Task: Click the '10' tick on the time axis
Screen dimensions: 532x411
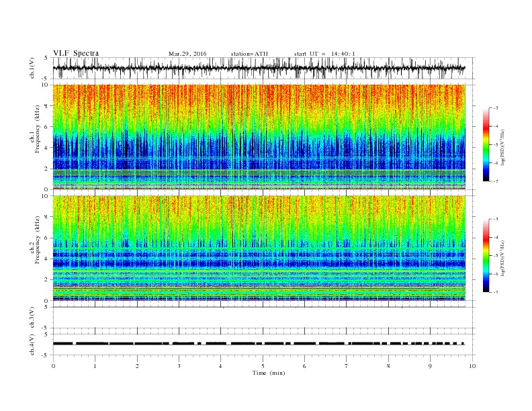Action: tap(472, 366)
